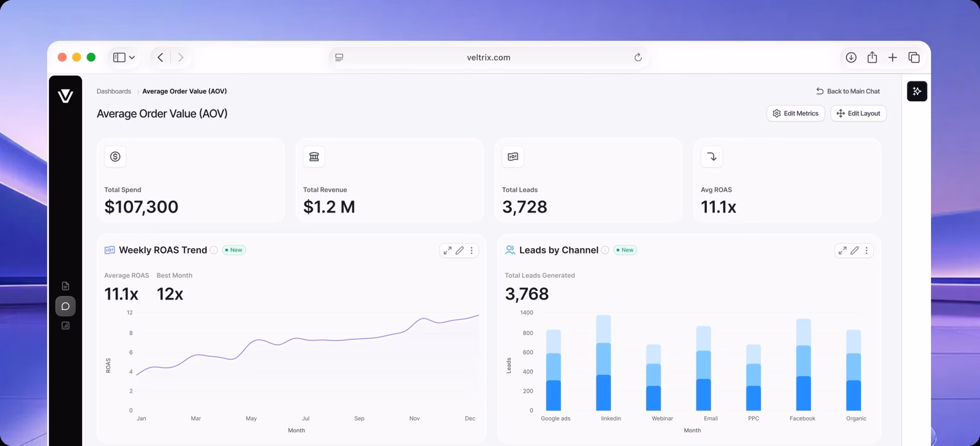The image size is (980, 446).
Task: Go to Dashboards breadcrumb
Action: click(114, 91)
